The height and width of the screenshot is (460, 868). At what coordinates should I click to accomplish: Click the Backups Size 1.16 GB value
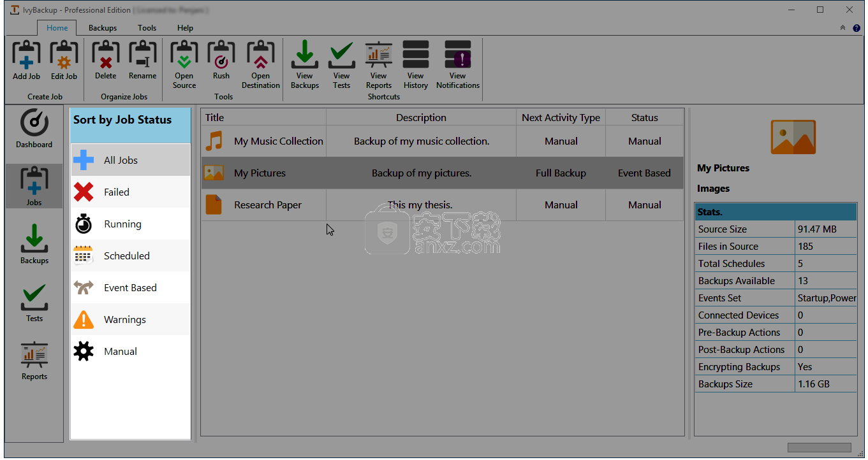(x=815, y=384)
